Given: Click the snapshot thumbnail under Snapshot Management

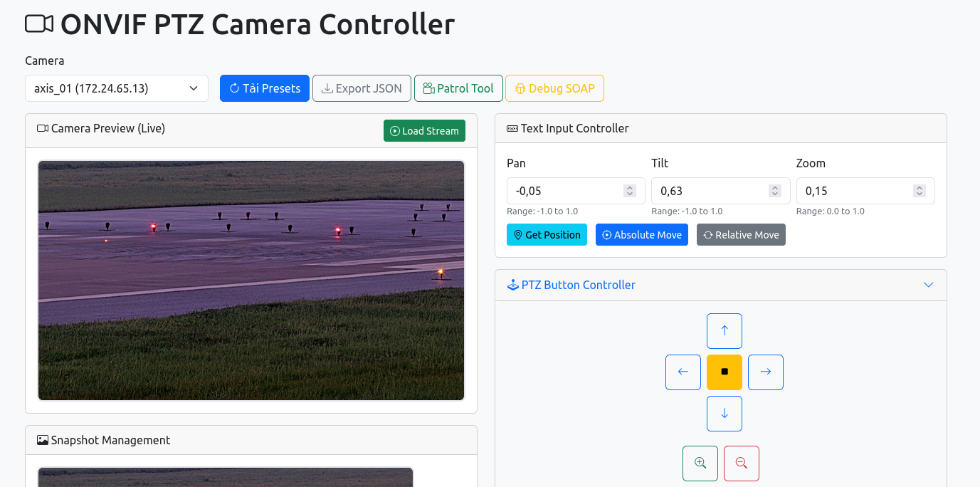Looking at the screenshot, I should coord(226,477).
